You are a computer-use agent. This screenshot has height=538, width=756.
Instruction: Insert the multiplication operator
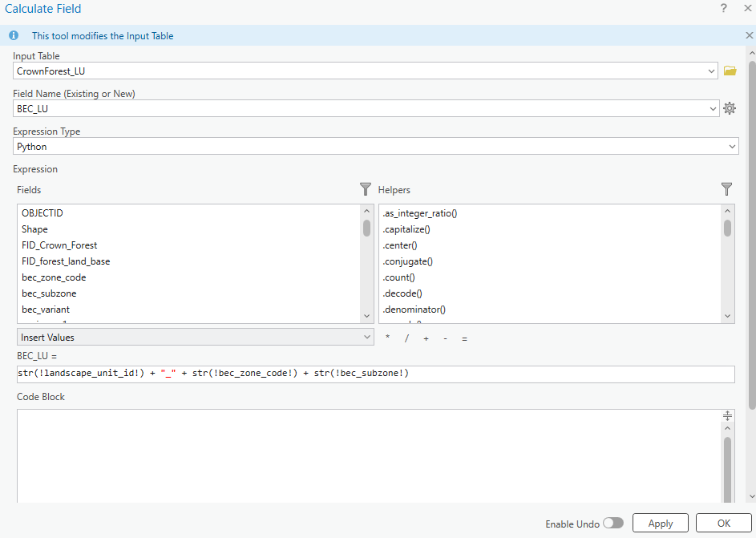(388, 338)
